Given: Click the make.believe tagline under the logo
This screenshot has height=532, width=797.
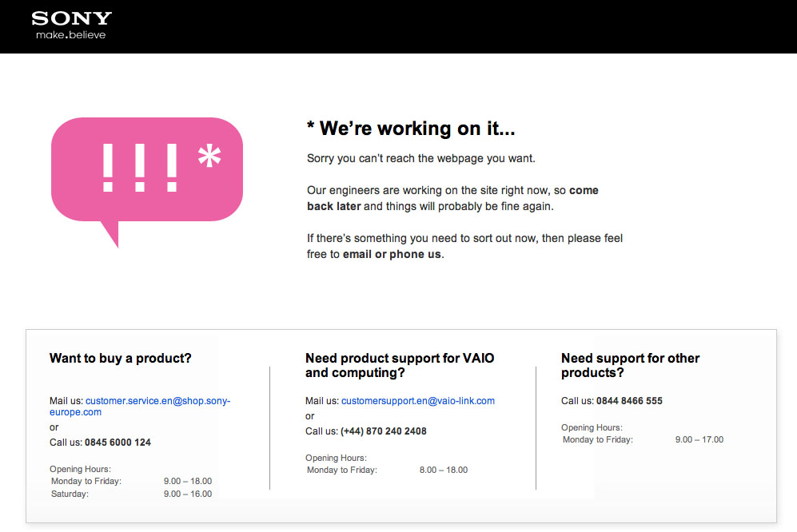Looking at the screenshot, I should pos(70,35).
